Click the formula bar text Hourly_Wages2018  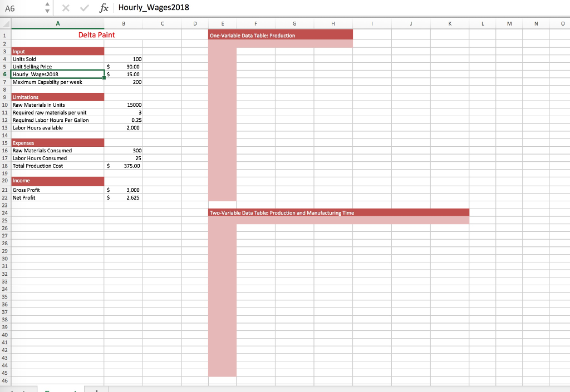154,8
